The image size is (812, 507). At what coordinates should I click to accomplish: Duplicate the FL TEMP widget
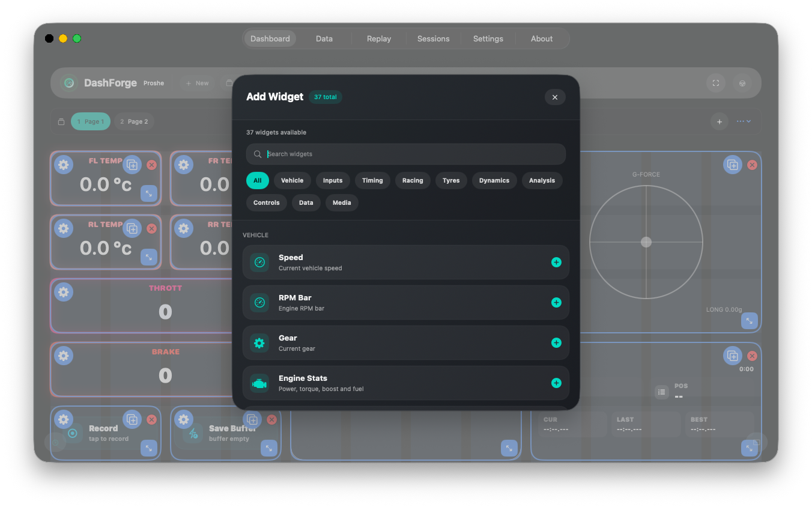click(132, 165)
